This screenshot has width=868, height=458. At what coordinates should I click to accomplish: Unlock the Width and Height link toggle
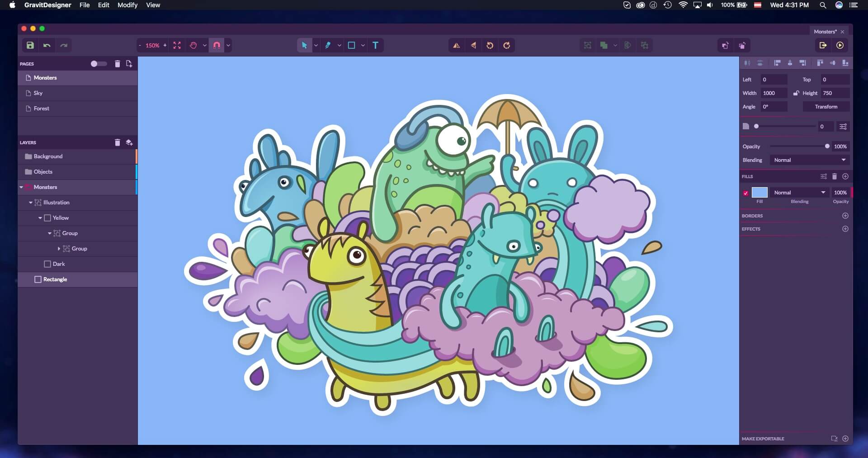[x=797, y=93]
